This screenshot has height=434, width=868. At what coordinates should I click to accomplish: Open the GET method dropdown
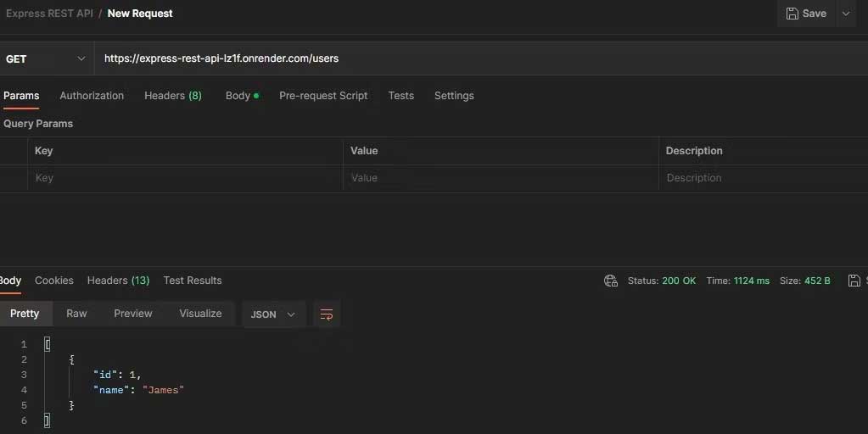(46, 58)
